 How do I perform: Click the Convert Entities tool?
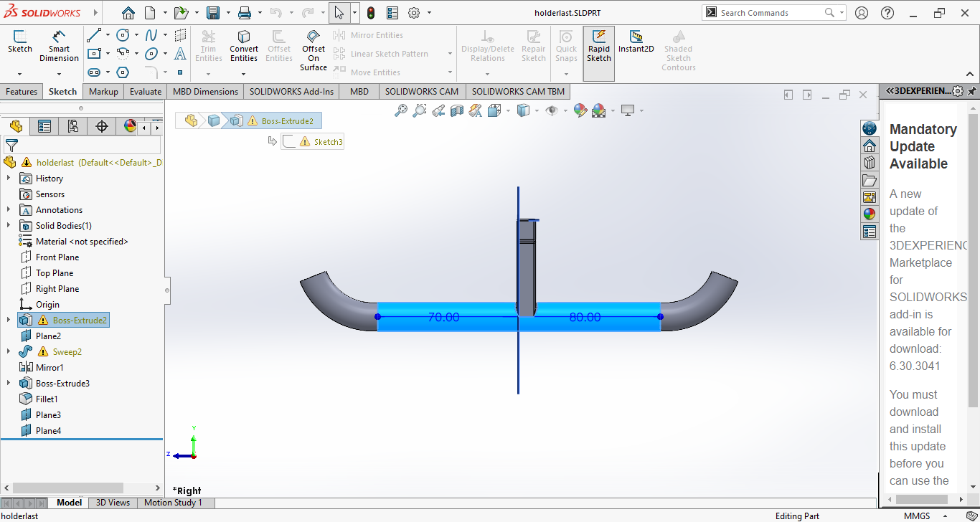244,45
